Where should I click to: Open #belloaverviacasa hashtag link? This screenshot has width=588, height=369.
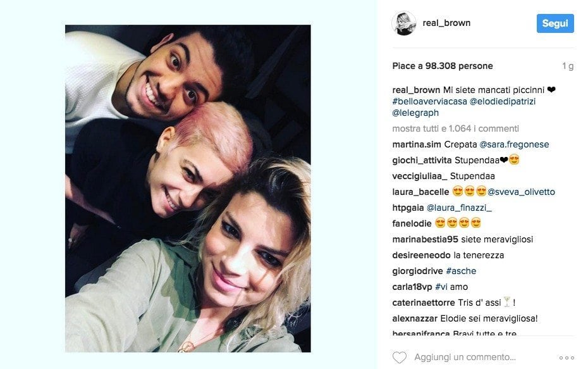click(429, 101)
